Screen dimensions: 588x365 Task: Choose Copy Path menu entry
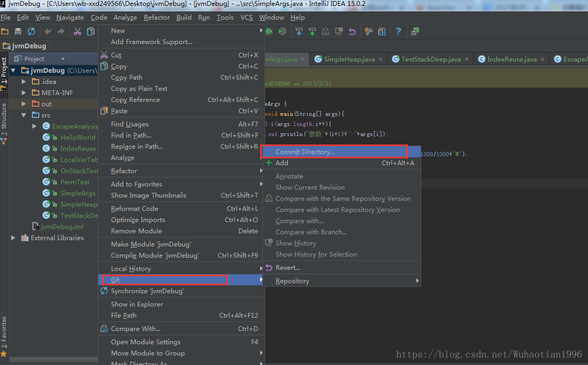pos(181,77)
